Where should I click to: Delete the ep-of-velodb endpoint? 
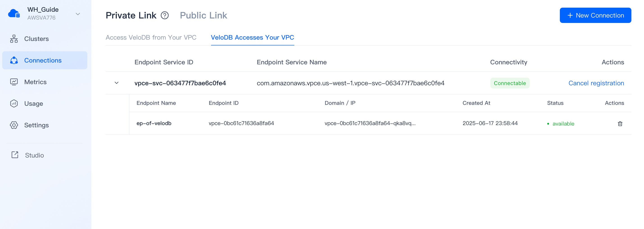tap(620, 123)
